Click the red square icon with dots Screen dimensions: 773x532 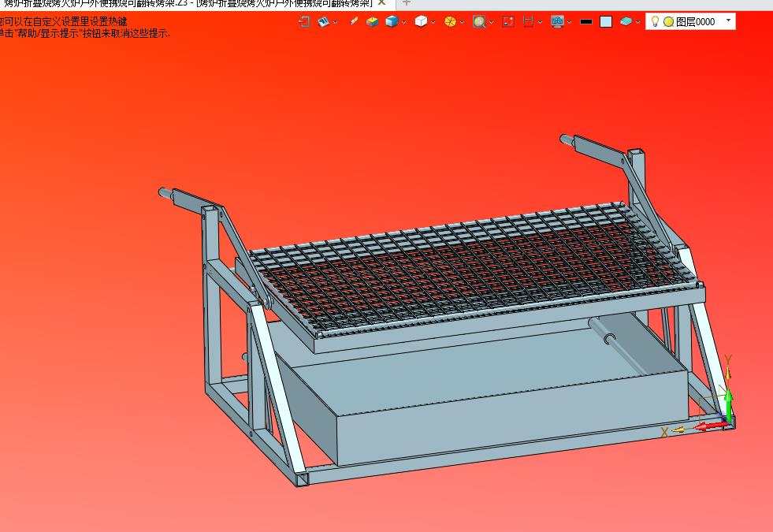508,22
